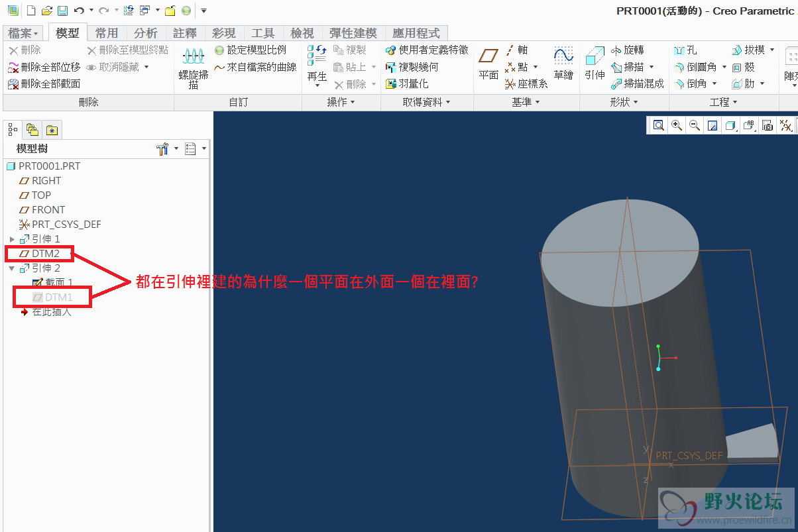The width and height of the screenshot is (798, 532).
Task: Start a 草繪 sketch
Action: [x=563, y=64]
